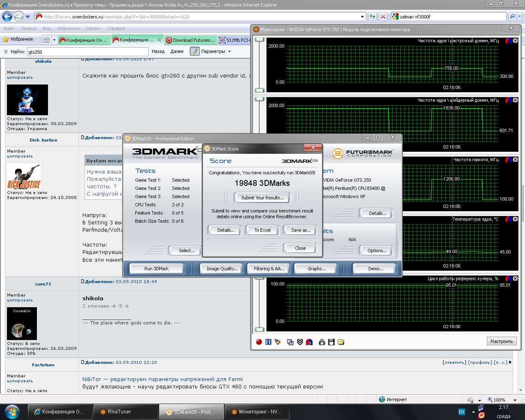Image resolution: width=525 pixels, height=420 pixels.
Task: Click the To Excel button
Action: tap(262, 230)
